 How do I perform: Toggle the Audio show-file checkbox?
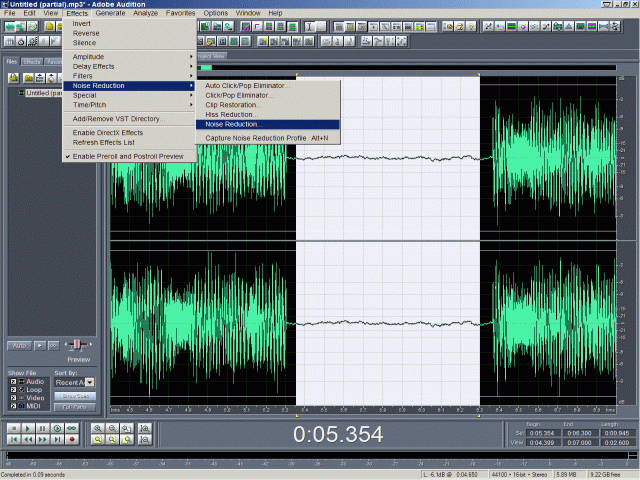point(13,382)
